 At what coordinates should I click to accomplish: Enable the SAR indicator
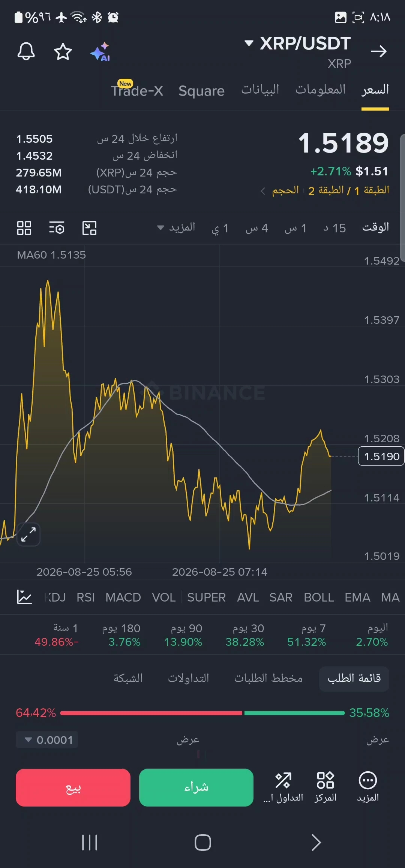point(280,597)
